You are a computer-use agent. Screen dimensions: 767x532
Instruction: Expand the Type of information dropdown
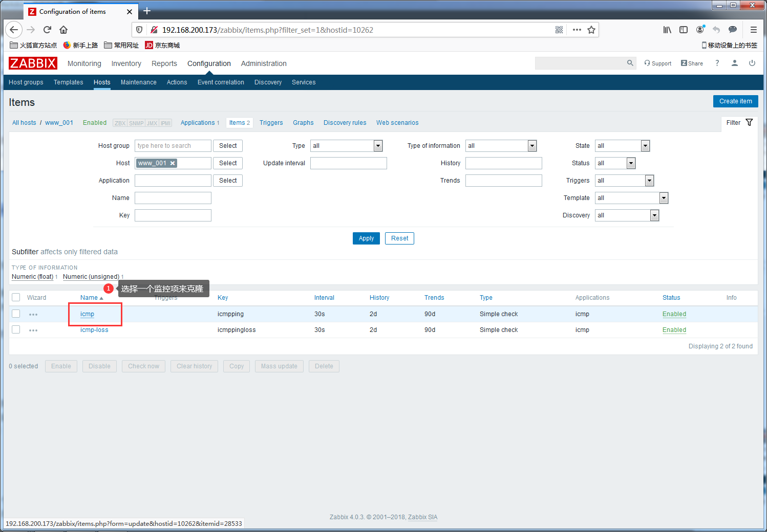coord(501,146)
